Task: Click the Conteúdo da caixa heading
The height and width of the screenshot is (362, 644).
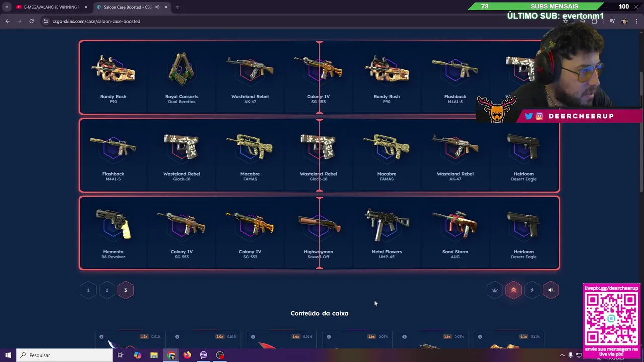Action: point(319,313)
